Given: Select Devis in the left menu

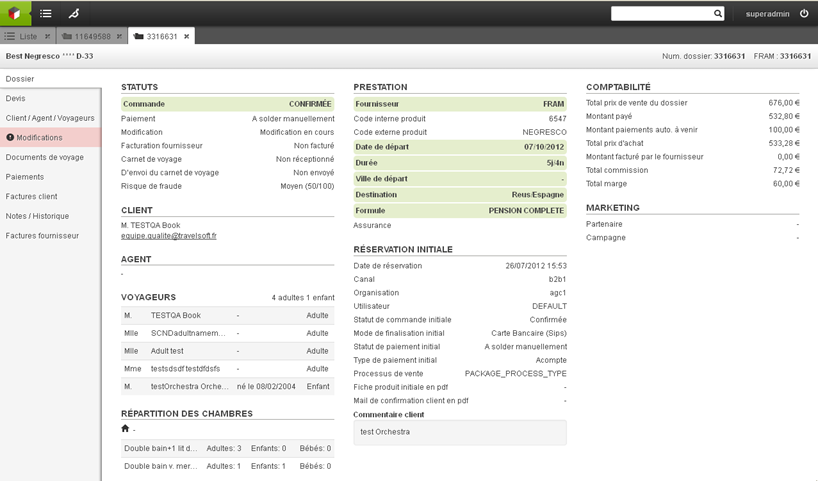Looking at the screenshot, I should point(16,99).
